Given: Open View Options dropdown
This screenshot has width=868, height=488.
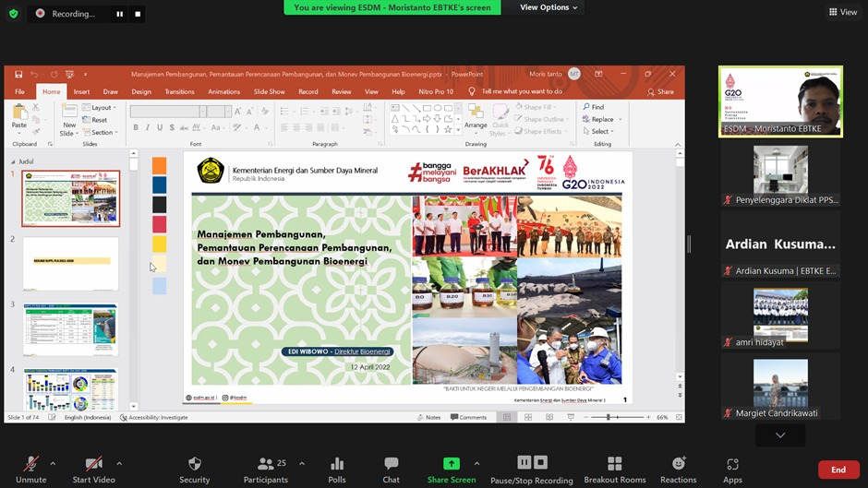Looking at the screenshot, I should click(x=548, y=7).
